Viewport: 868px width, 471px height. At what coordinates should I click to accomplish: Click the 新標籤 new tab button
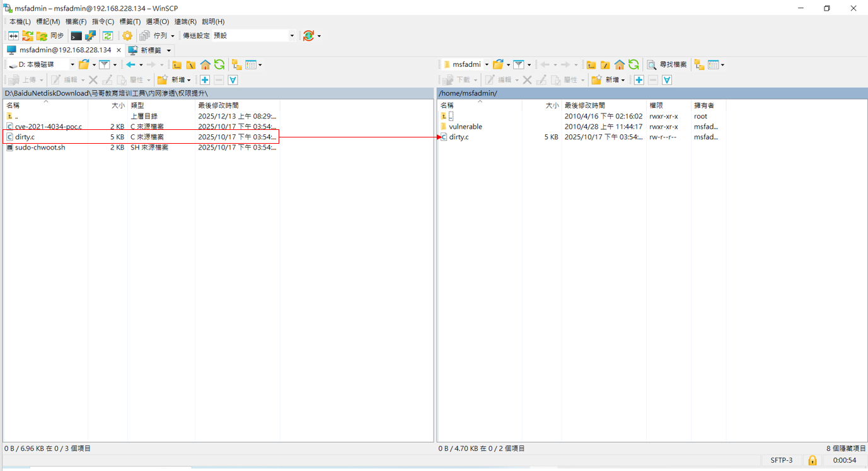(x=149, y=50)
